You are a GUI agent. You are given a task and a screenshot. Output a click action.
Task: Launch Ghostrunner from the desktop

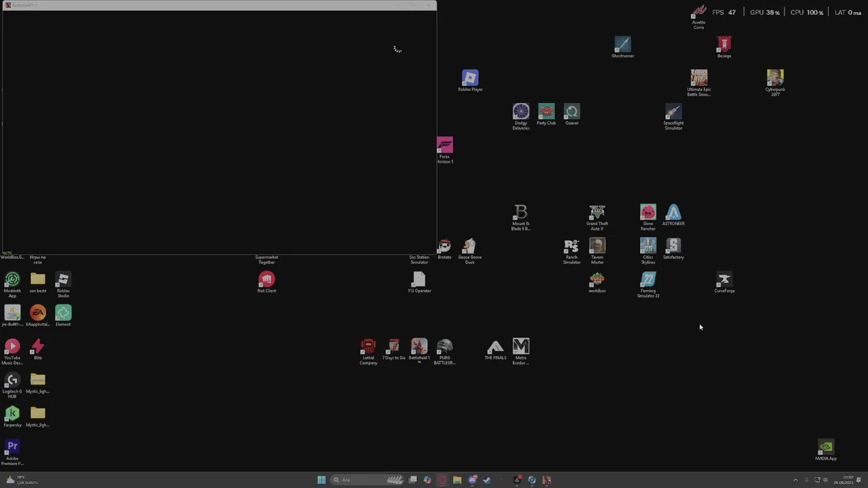coord(623,47)
